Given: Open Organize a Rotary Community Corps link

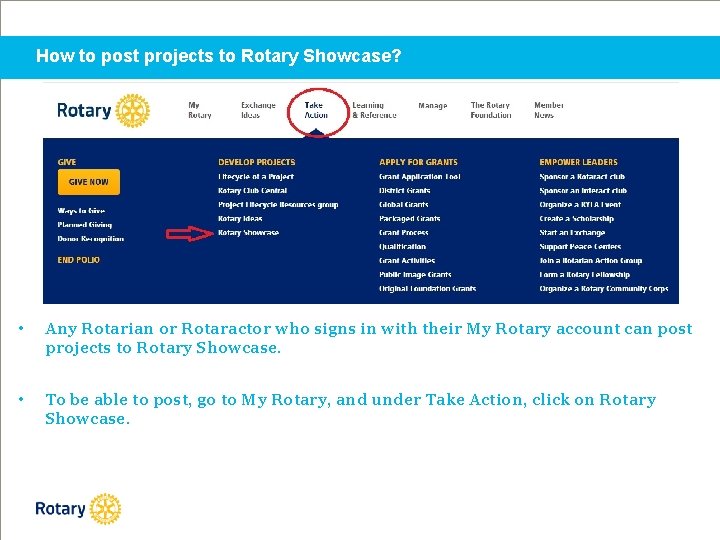Looking at the screenshot, I should click(604, 289).
